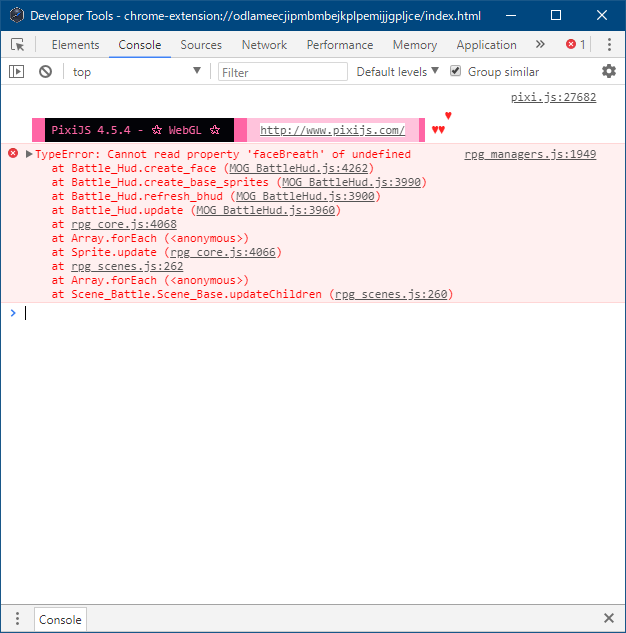
Task: Open the http://www.pixijs.com/ link
Action: 332,130
